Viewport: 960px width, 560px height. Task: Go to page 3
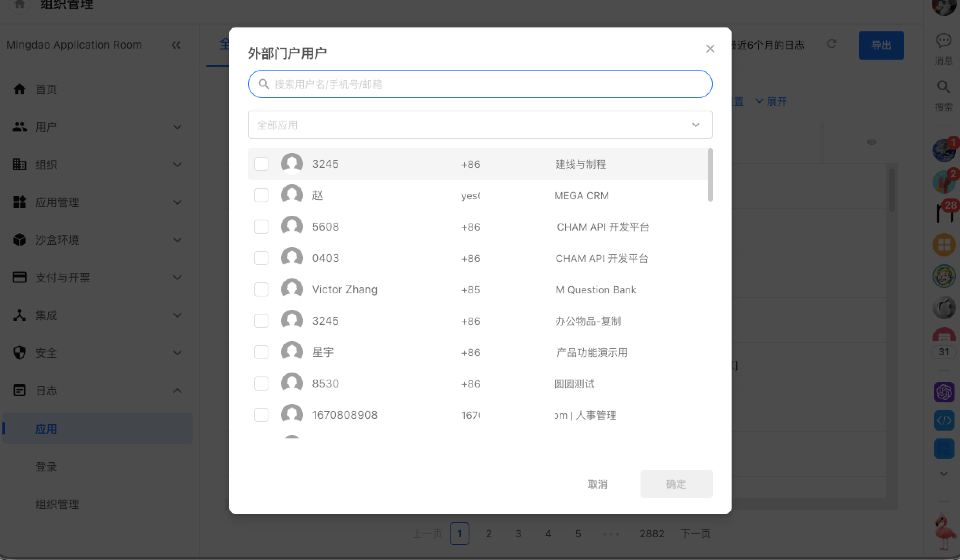coord(518,534)
